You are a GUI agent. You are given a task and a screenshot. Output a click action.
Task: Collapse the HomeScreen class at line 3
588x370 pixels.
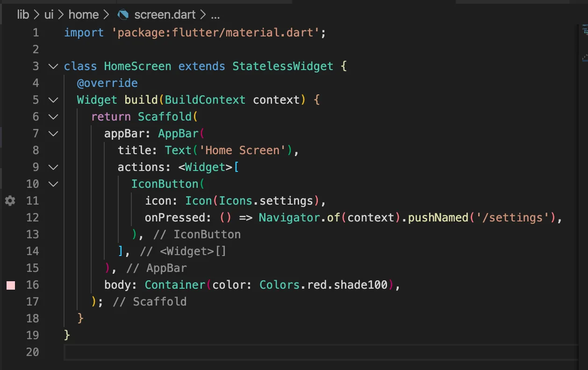point(53,66)
